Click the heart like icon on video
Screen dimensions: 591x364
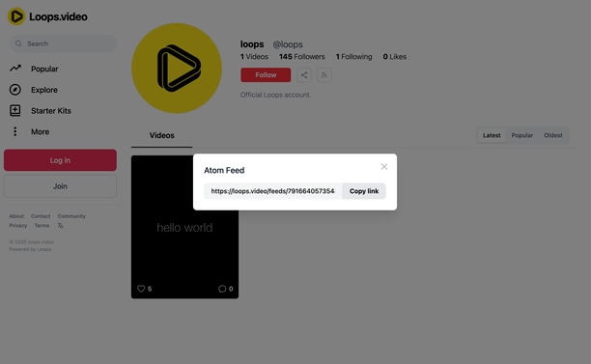coord(141,289)
